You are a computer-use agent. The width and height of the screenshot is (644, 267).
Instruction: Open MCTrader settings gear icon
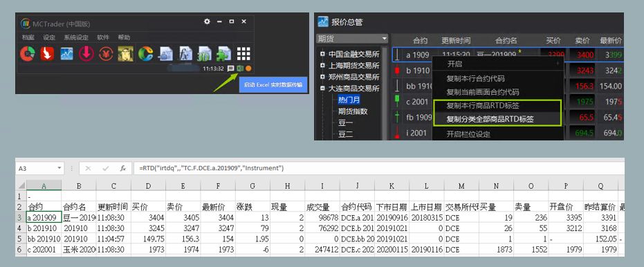[x=207, y=21]
